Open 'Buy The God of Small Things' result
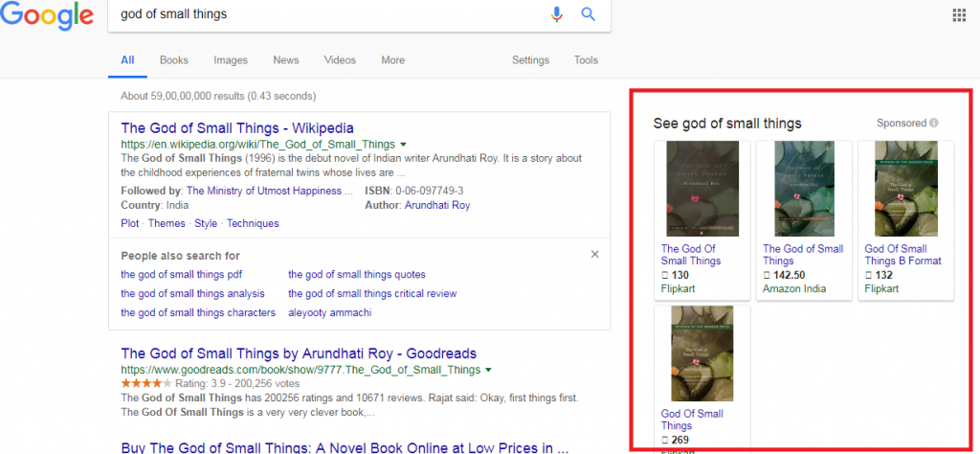 point(345,447)
